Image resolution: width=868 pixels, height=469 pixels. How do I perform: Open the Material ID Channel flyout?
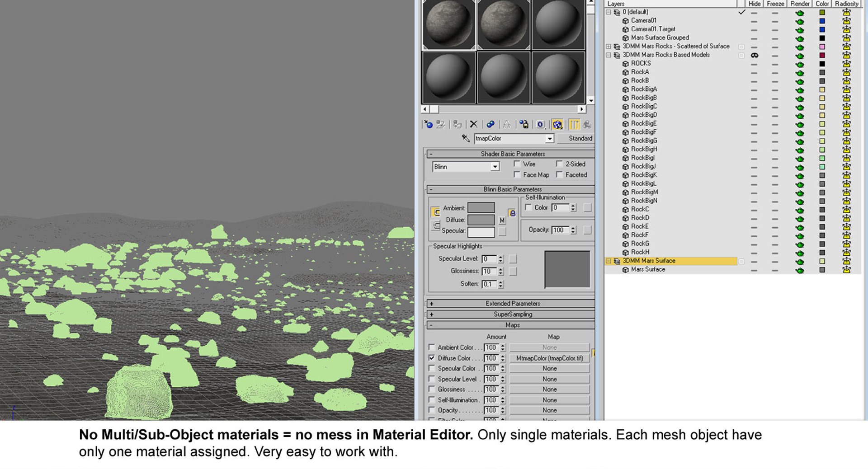pos(541,124)
